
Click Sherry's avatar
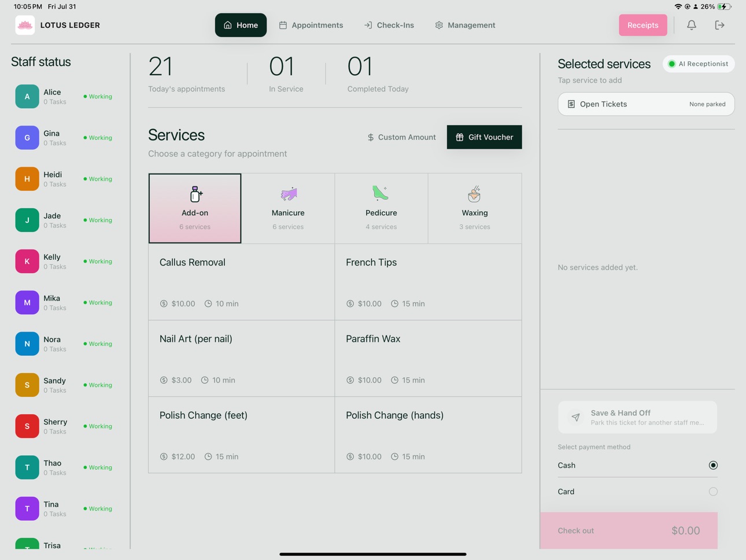27,426
